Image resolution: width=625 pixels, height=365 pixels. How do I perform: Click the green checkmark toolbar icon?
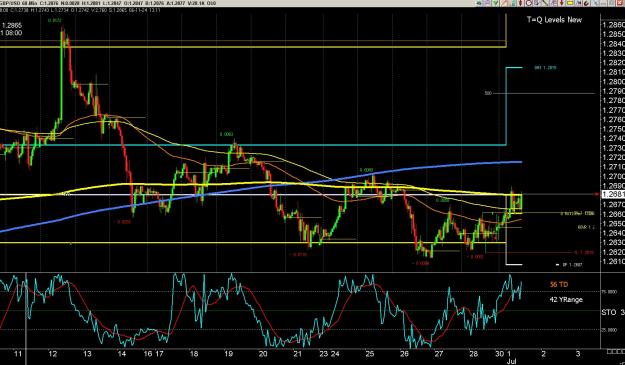tap(495, 3)
